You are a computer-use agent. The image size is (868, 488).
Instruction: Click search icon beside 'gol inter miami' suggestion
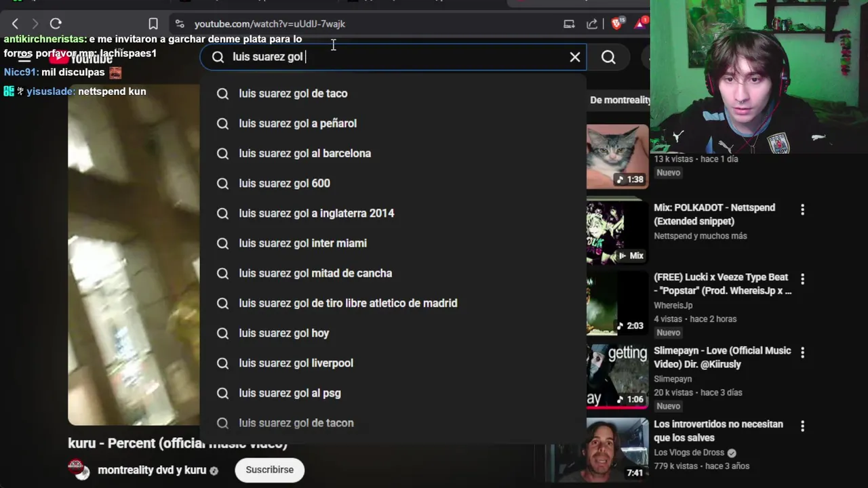point(222,243)
